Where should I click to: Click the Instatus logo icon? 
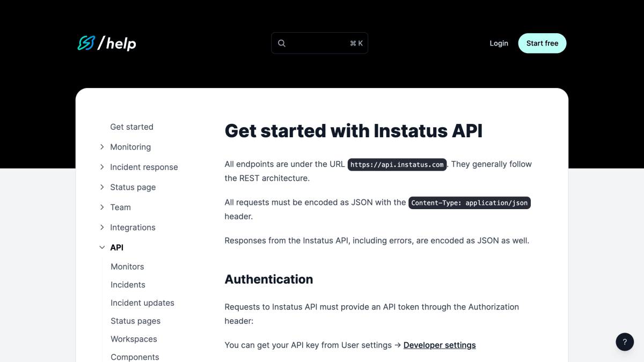pyautogui.click(x=86, y=43)
